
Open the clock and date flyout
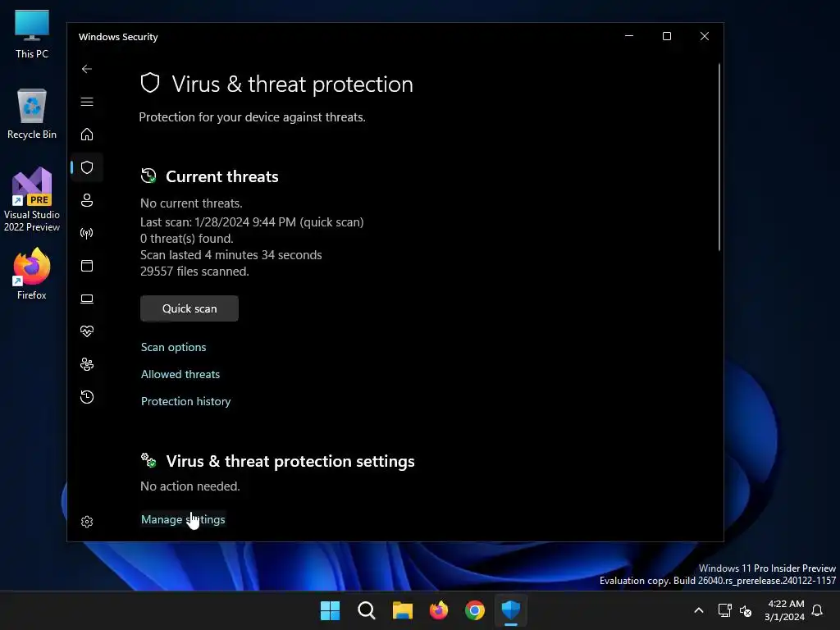tap(785, 610)
